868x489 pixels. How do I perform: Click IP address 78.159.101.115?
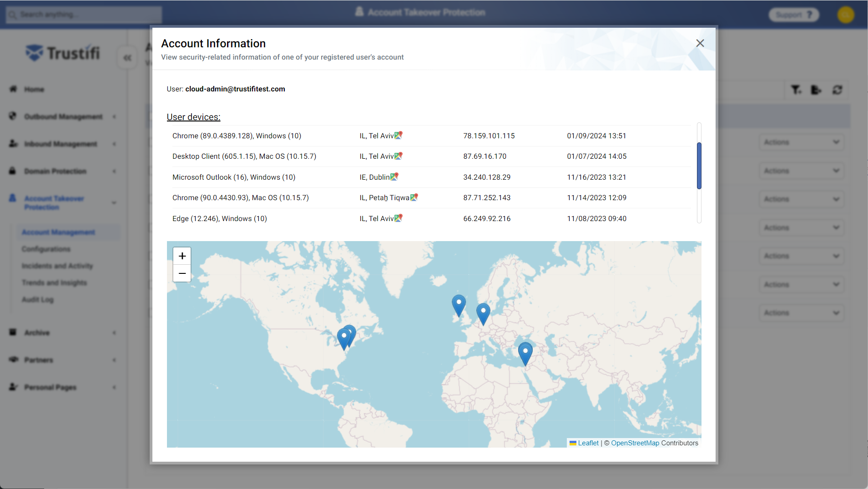click(x=489, y=136)
